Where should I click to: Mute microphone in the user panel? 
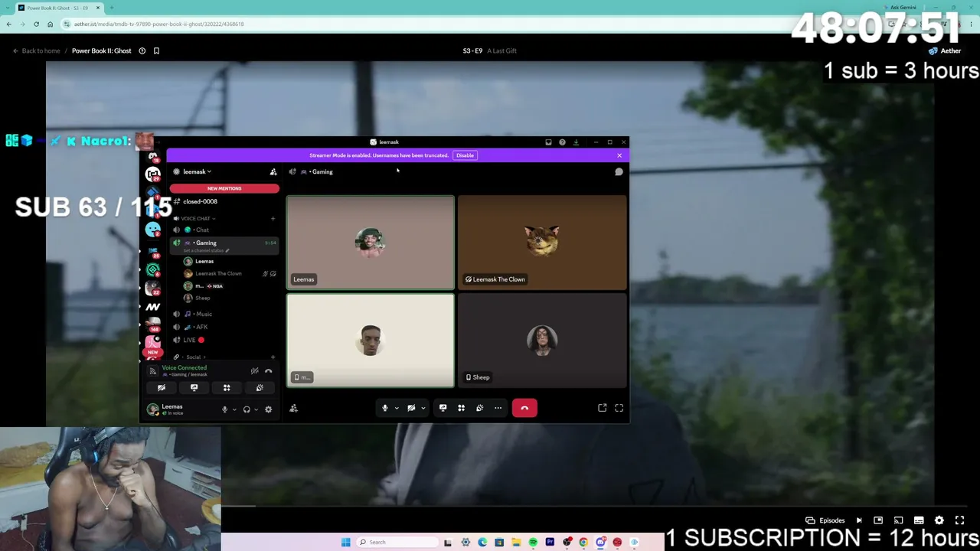pos(224,409)
